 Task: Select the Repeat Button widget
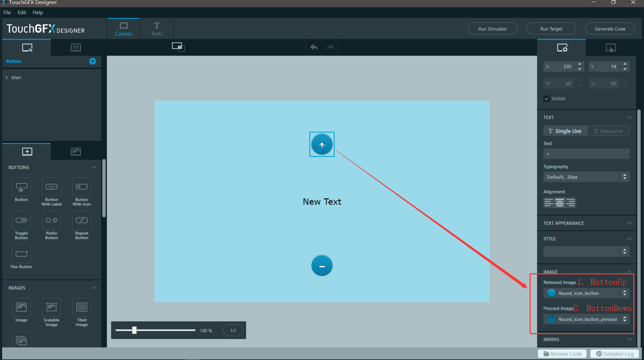coord(82,225)
